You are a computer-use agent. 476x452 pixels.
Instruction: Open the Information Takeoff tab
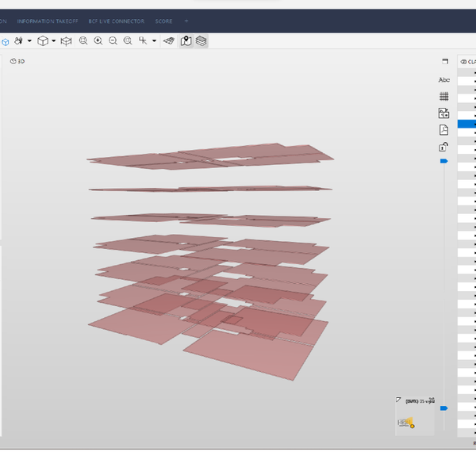46,21
